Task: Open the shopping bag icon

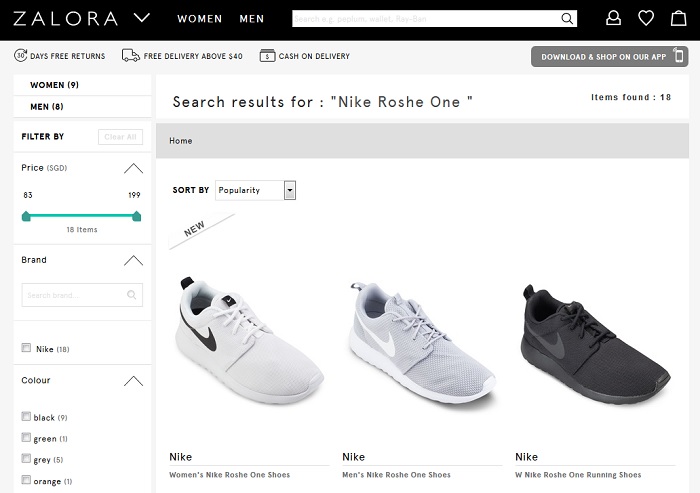Action: coord(679,18)
